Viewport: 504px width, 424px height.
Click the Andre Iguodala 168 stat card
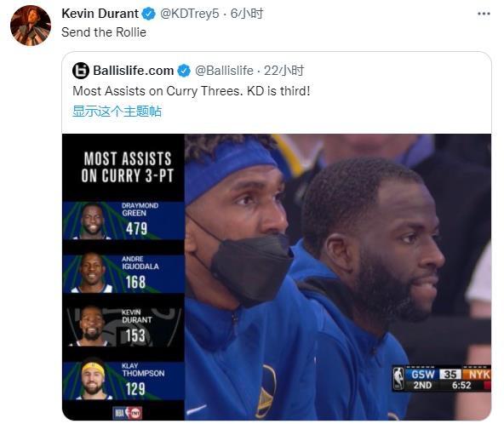123,274
